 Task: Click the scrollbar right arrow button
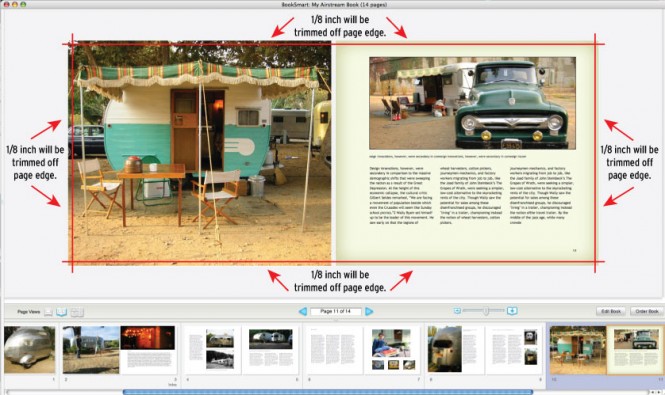click(x=660, y=392)
